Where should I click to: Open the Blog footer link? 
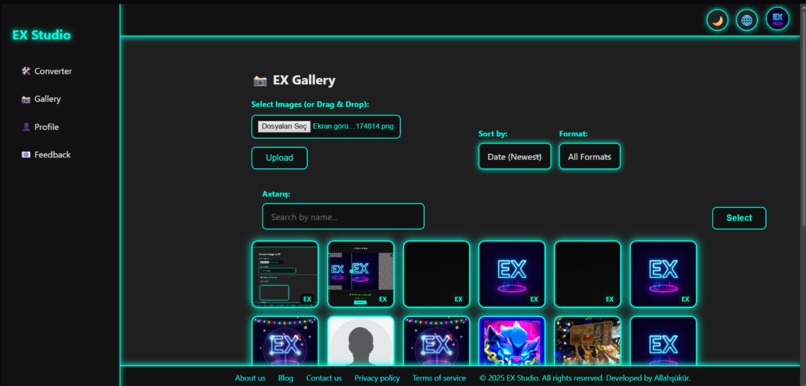click(286, 378)
